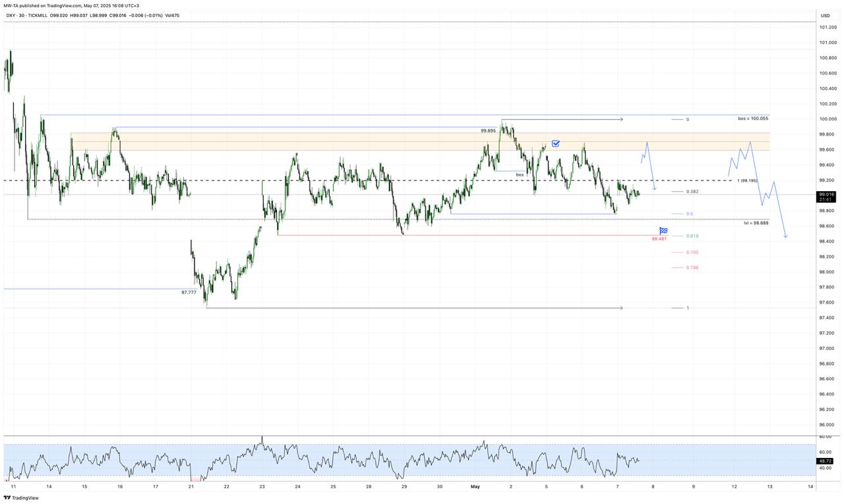844x504 pixels.
Task: Click the 97.777 low label
Action: pos(189,292)
